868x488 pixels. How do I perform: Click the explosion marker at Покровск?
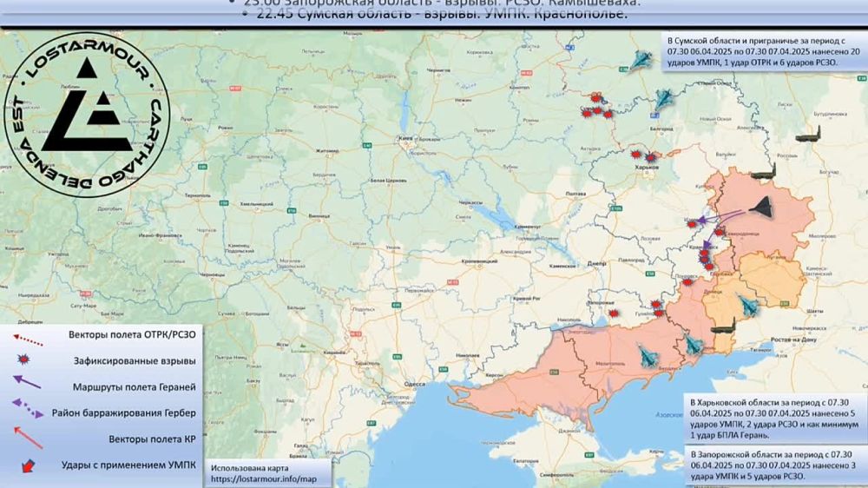(x=687, y=282)
